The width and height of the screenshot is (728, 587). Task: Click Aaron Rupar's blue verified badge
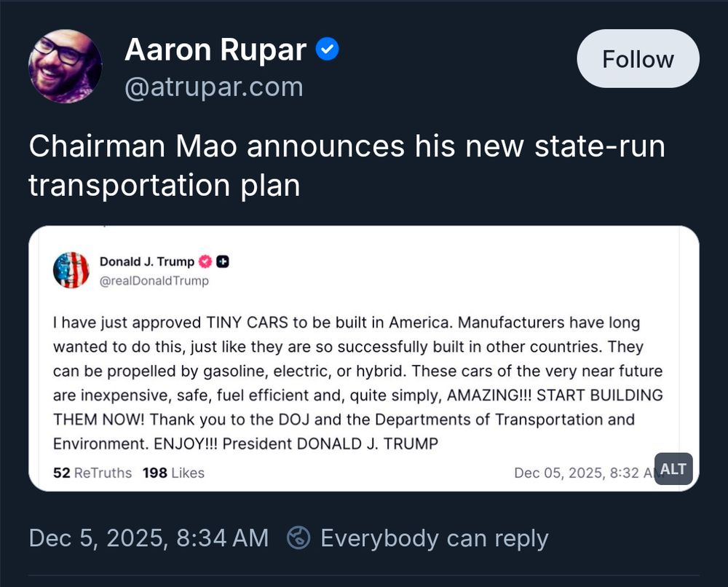[328, 49]
